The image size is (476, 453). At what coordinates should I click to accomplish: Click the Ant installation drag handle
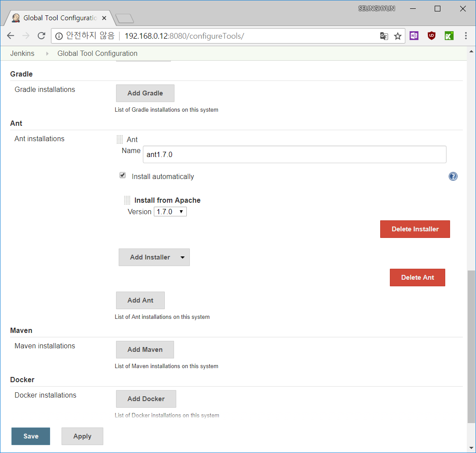(120, 139)
